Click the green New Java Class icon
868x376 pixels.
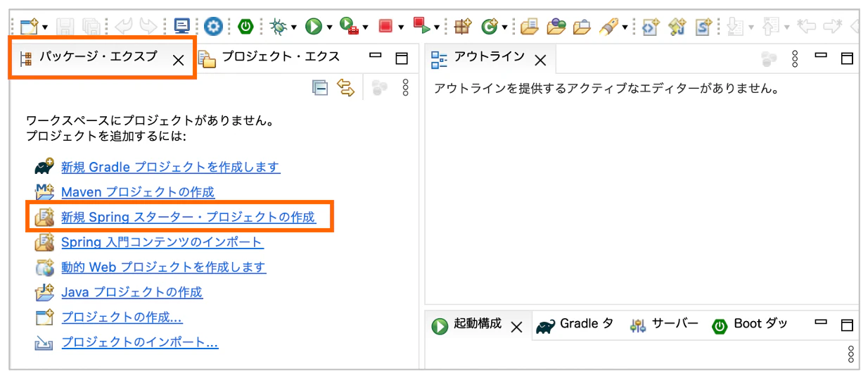[489, 27]
